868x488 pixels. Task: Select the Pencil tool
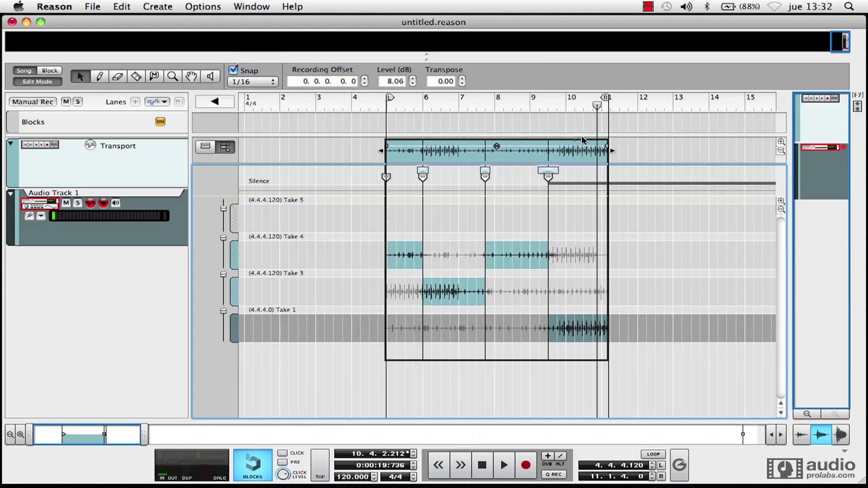pyautogui.click(x=99, y=76)
